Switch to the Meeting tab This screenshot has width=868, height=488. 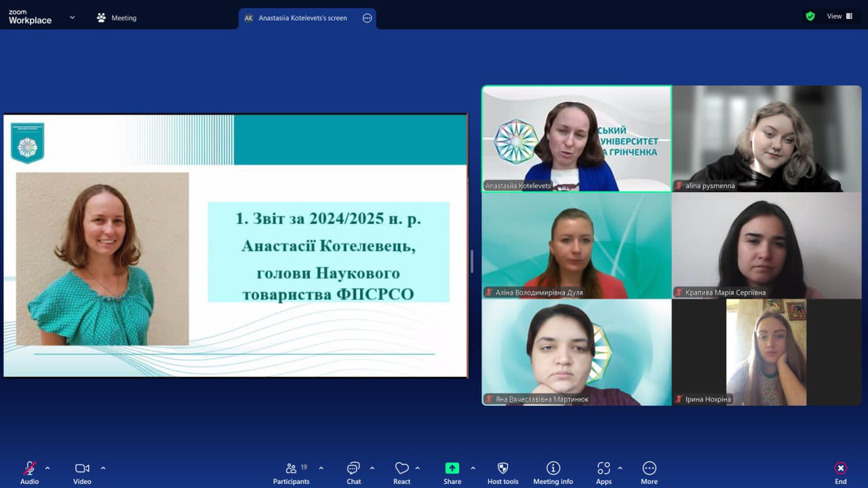point(117,18)
